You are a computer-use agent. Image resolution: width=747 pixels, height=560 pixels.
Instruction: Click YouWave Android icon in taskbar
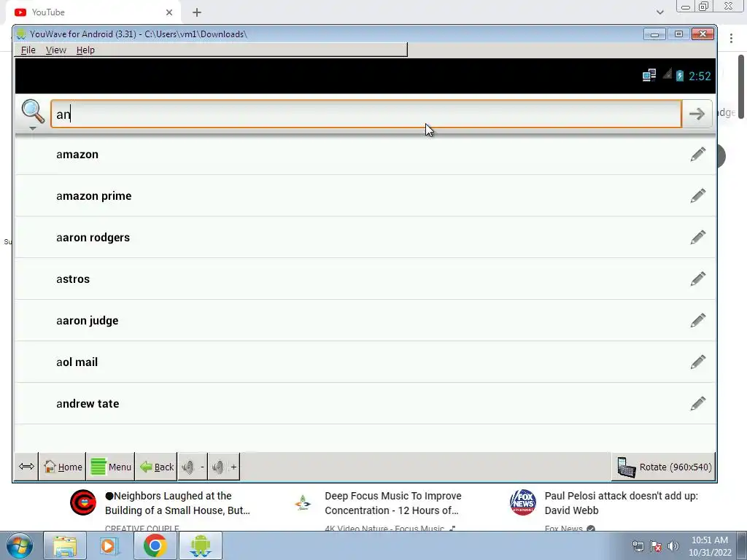pos(200,545)
